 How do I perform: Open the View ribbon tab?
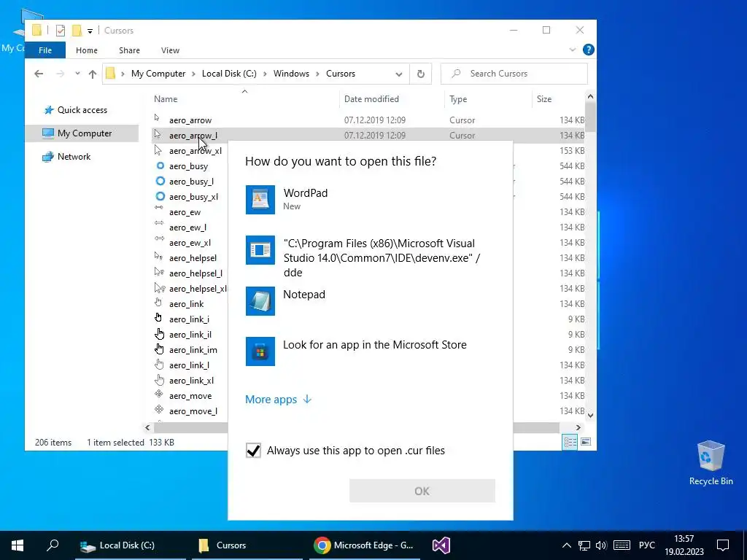(x=170, y=50)
